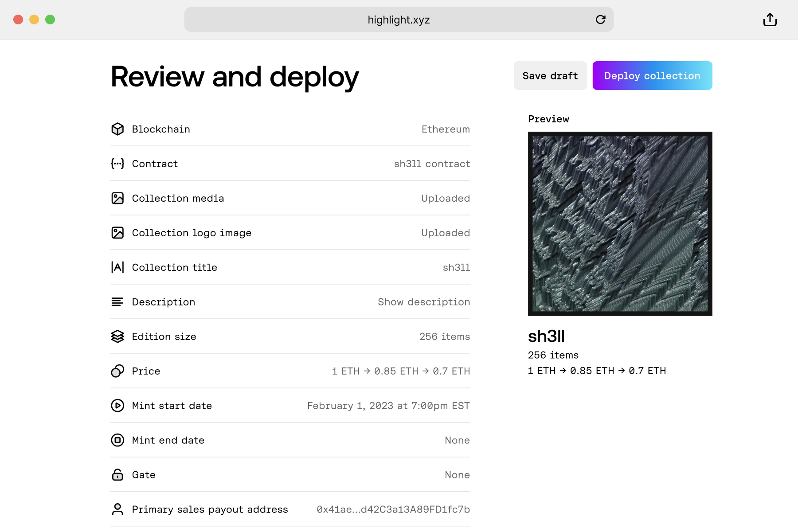
Task: Minimize the window with yellow button
Action: click(34, 20)
